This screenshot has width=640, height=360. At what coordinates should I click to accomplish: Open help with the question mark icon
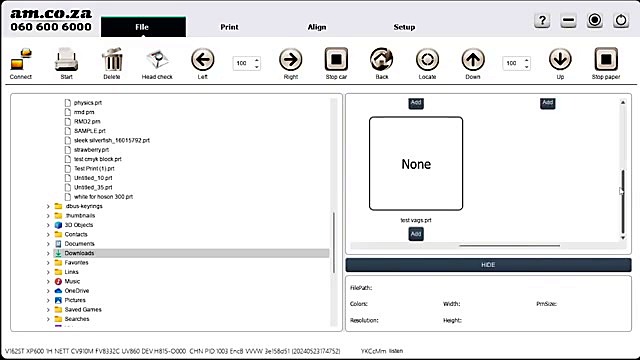[542, 20]
